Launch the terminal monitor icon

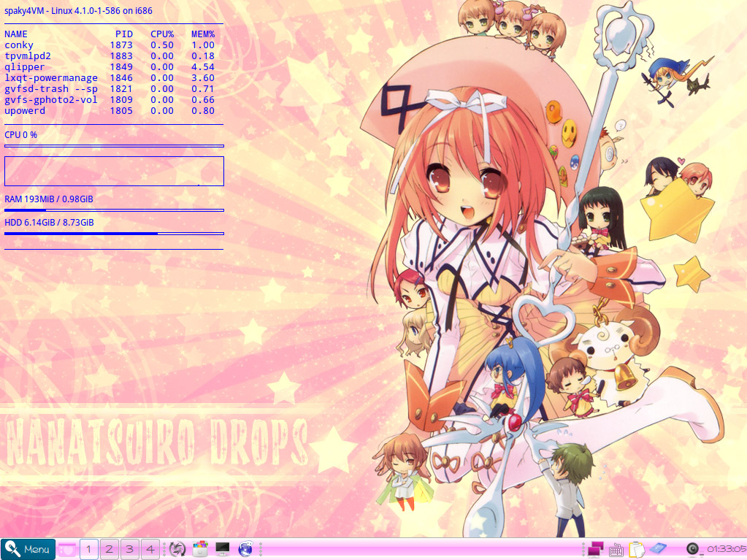[x=223, y=549]
